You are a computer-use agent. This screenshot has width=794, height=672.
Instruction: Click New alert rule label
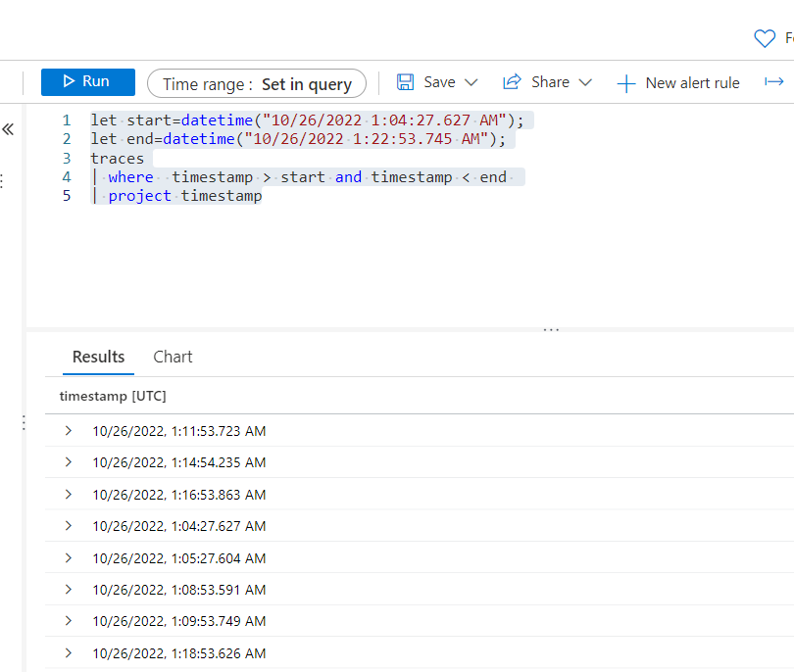pos(692,83)
